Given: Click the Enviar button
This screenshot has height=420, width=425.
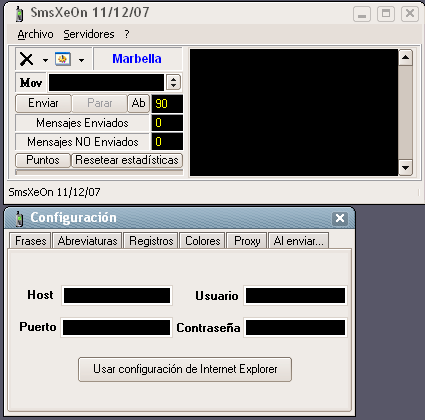Looking at the screenshot, I should point(43,103).
